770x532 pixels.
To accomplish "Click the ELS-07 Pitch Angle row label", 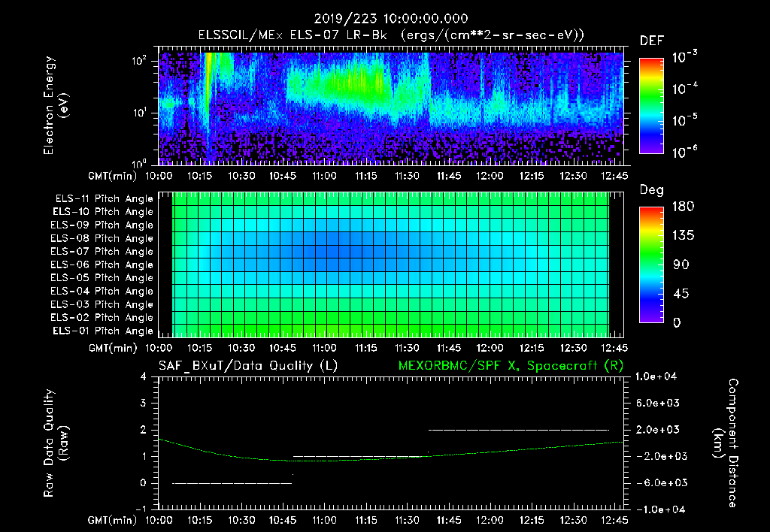I will pos(102,251).
